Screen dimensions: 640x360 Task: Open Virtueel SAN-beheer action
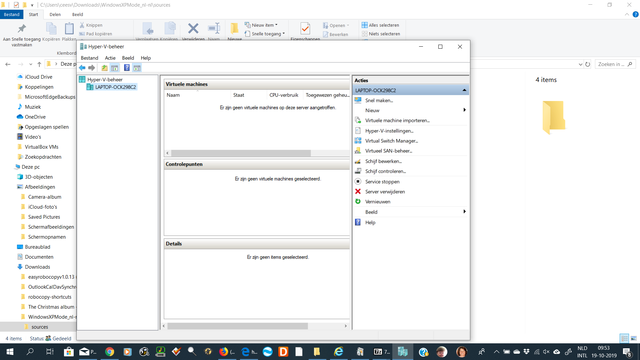389,151
